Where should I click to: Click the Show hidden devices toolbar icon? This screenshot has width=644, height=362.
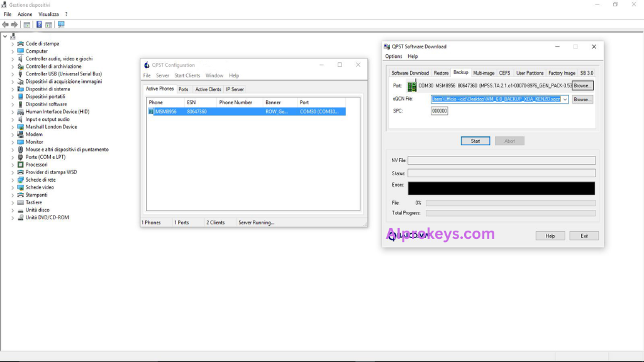coord(60,24)
